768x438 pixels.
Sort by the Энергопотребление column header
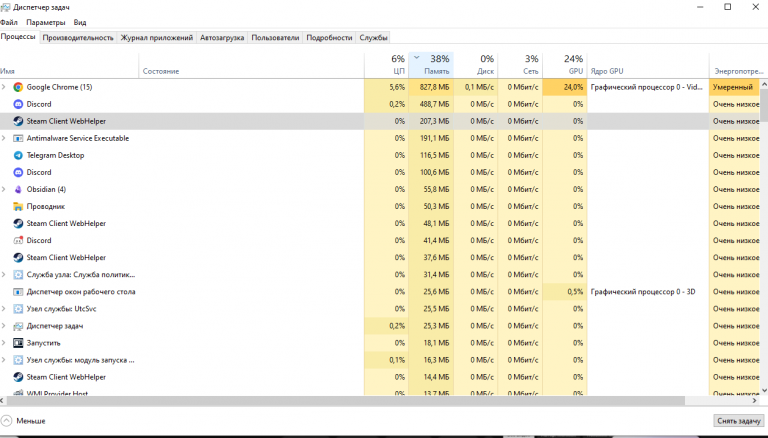[738, 65]
